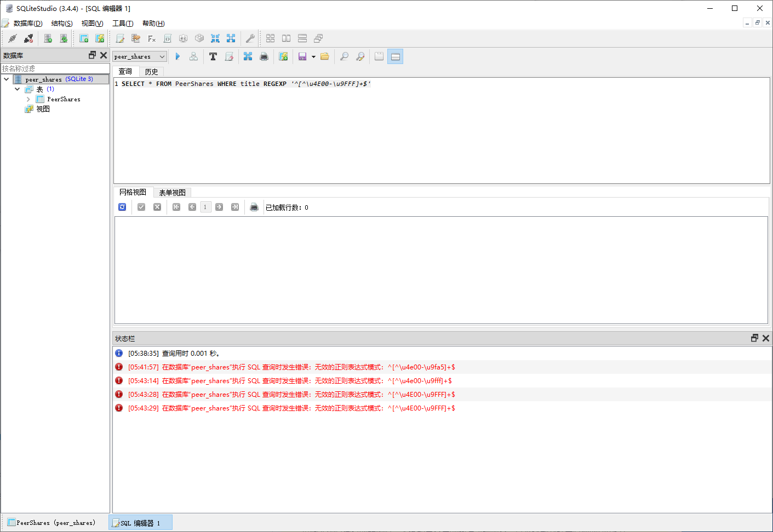Viewport: 773px width, 532px height.
Task: Open the configuration wrench icon
Action: pos(250,38)
